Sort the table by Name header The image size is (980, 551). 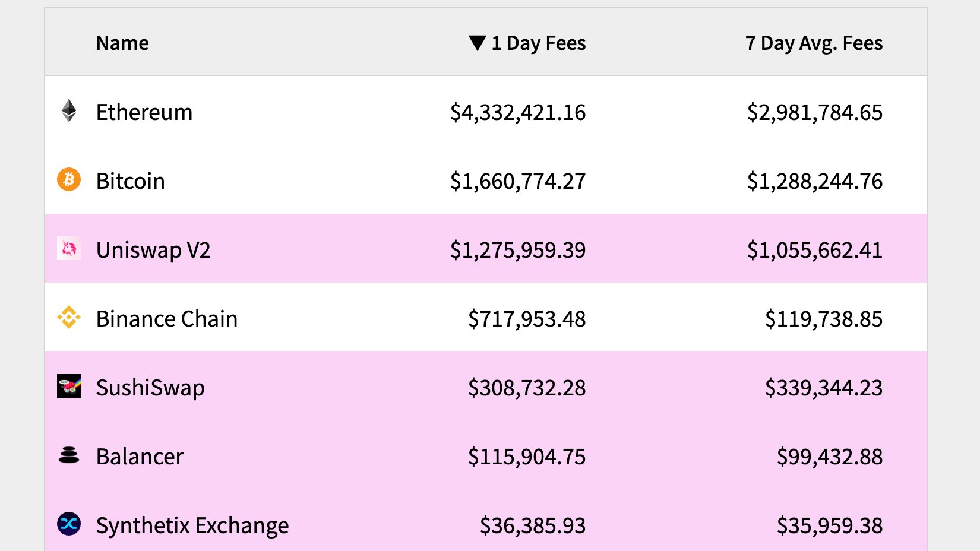[122, 43]
